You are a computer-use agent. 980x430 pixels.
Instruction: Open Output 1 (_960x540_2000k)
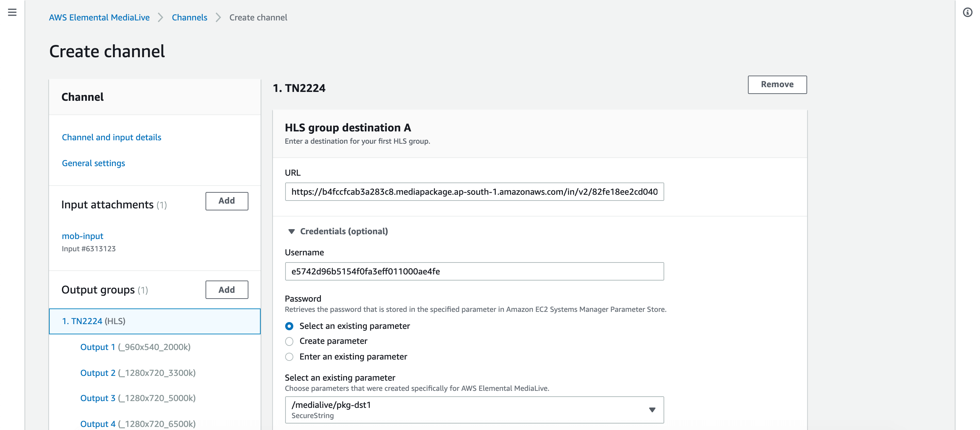[135, 347]
